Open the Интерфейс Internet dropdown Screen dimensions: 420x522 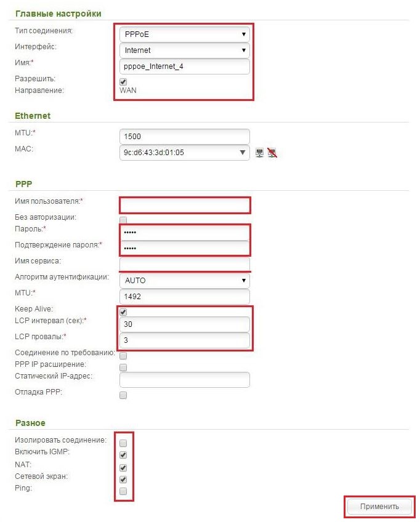pos(185,50)
